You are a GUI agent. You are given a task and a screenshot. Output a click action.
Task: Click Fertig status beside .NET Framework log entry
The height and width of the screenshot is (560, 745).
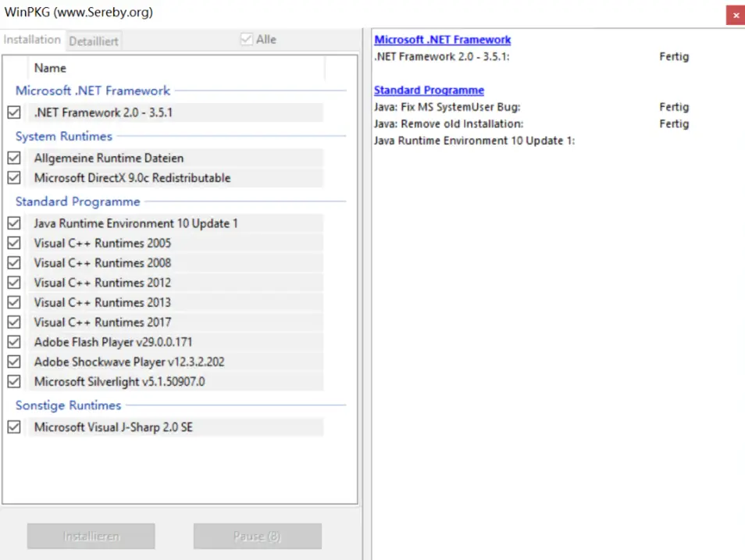[674, 56]
